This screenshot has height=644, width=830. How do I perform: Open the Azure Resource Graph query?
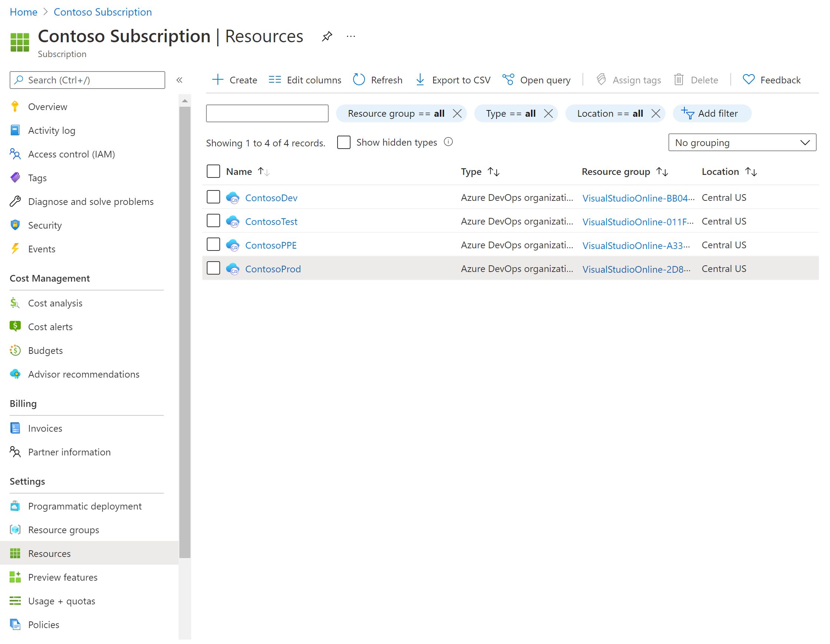click(x=536, y=80)
